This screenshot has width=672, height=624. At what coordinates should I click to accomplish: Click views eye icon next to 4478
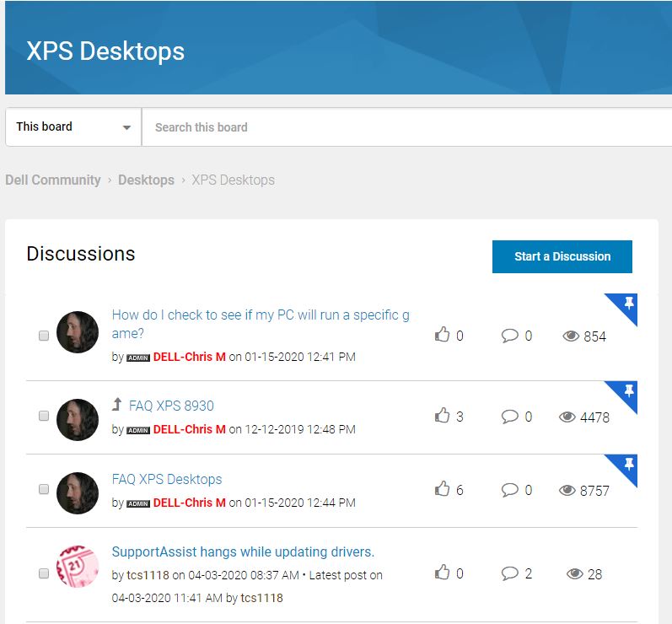(567, 417)
